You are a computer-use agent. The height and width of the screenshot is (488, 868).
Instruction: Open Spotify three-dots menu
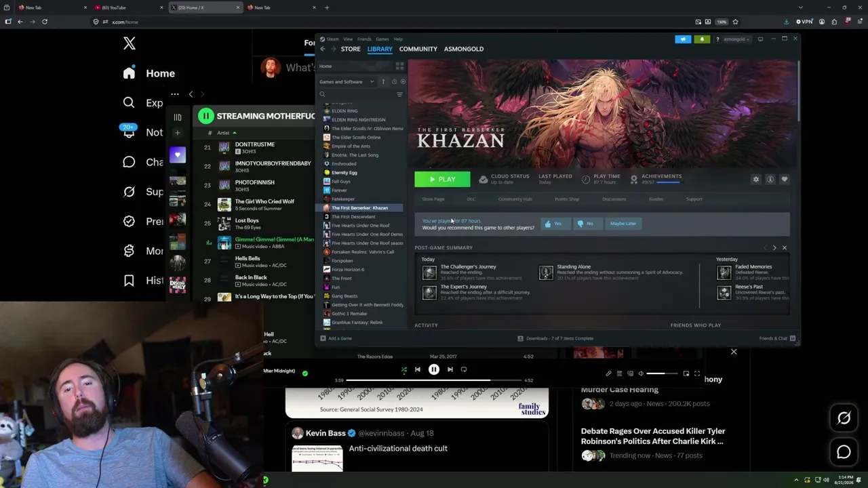175,94
